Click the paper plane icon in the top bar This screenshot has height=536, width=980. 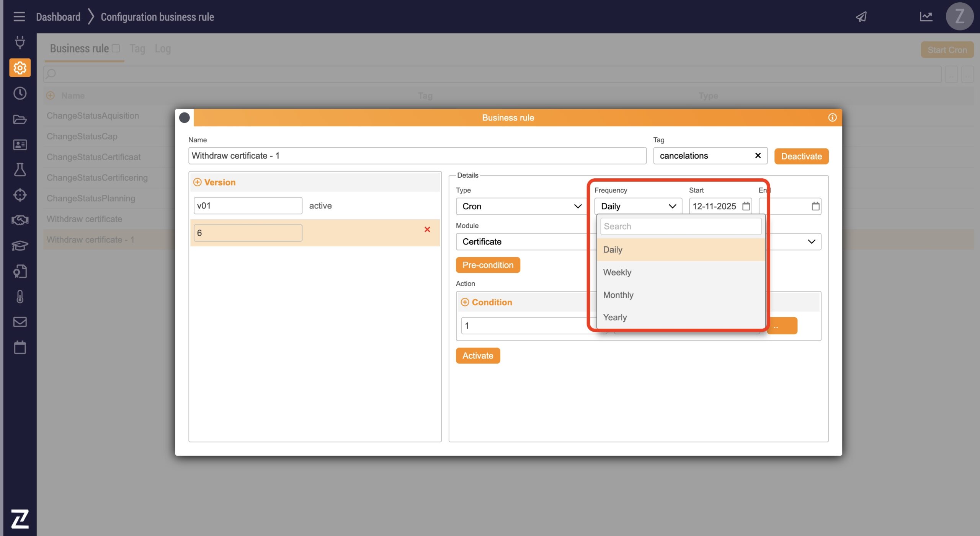click(x=861, y=17)
